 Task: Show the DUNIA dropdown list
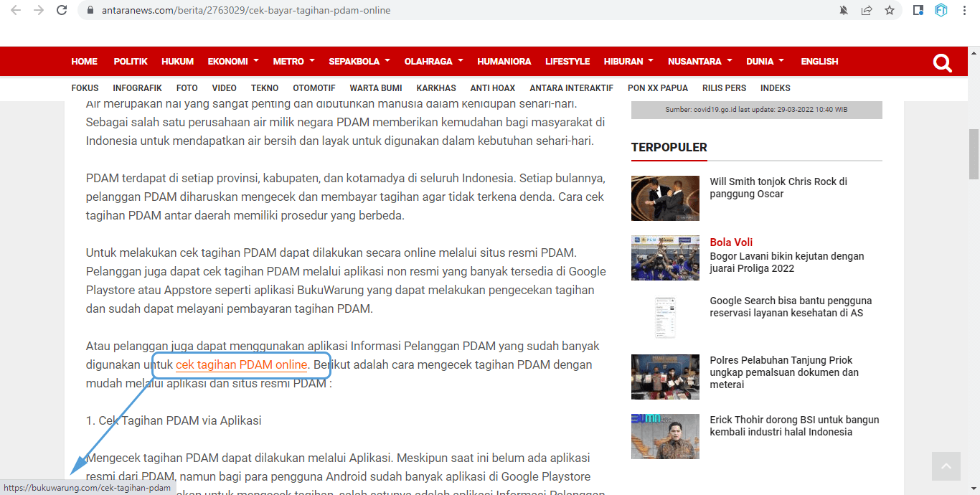[x=765, y=62]
